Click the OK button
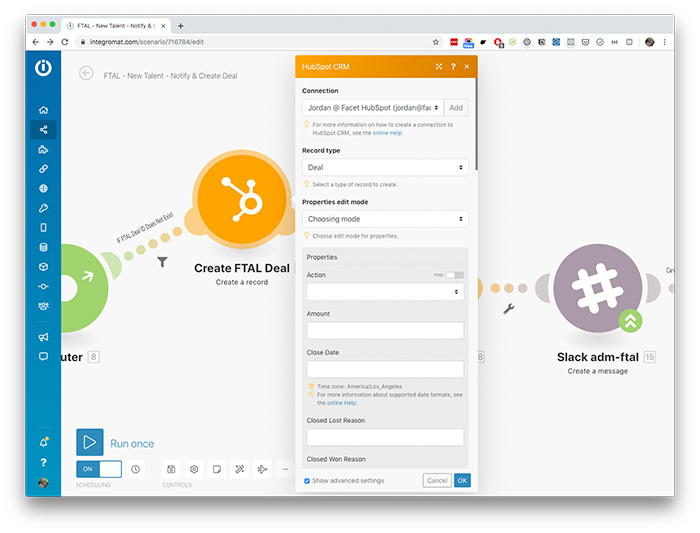The width and height of the screenshot is (700, 533). (462, 480)
